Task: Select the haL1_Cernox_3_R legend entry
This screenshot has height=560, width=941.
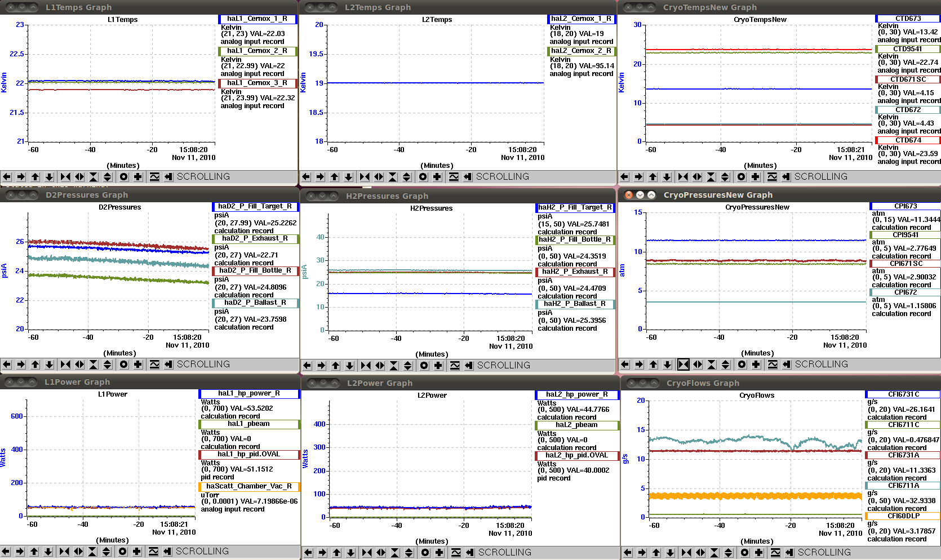Action: click(x=258, y=83)
